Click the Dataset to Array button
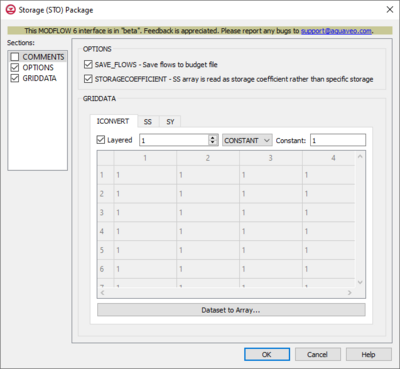Image resolution: width=400 pixels, height=369 pixels. pyautogui.click(x=231, y=310)
